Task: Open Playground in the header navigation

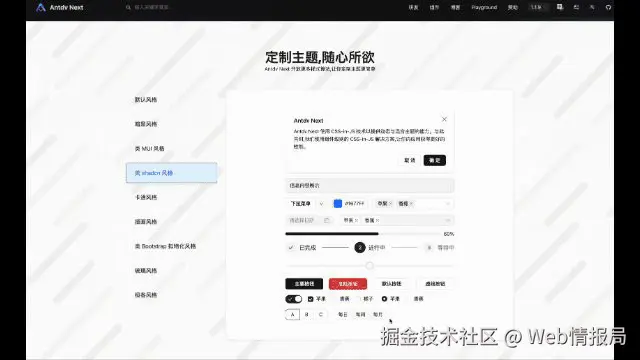Action: (x=484, y=7)
